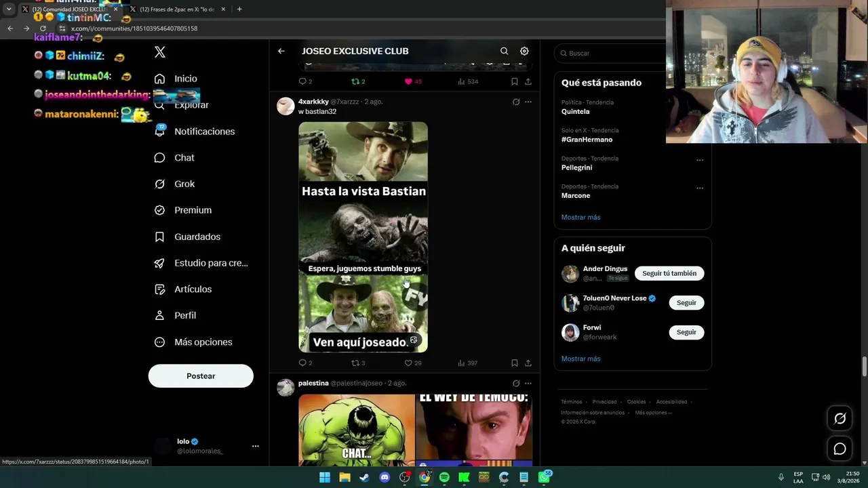The image size is (868, 488).
Task: Open Discord from the taskbar
Action: [x=385, y=477]
